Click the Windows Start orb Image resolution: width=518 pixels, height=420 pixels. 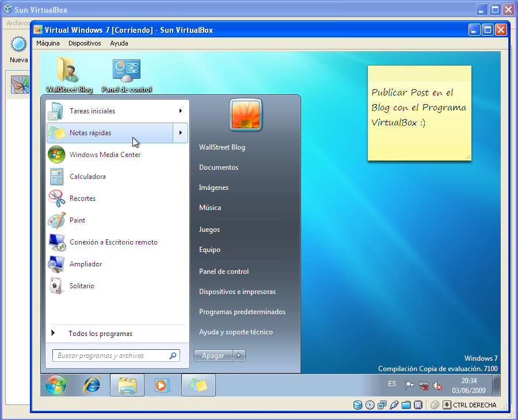coord(55,385)
